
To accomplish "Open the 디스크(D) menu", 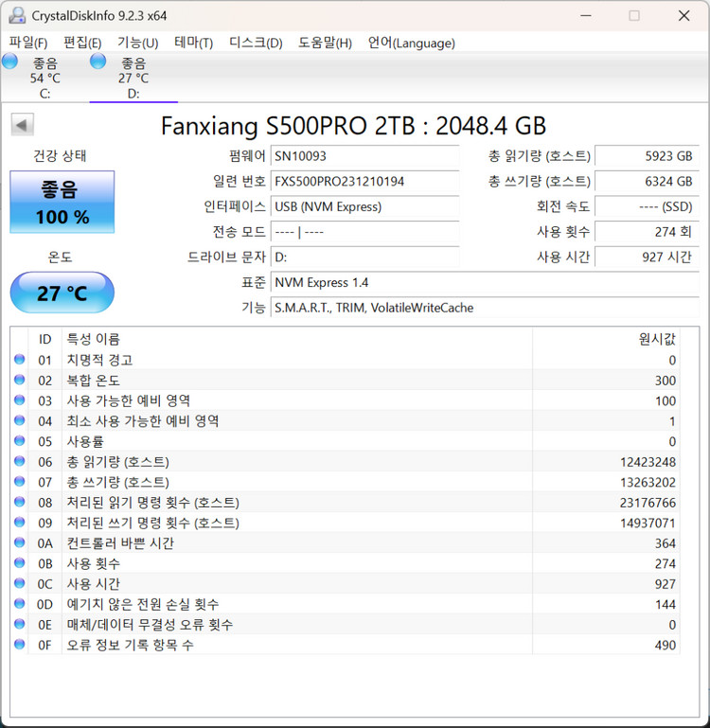I will click(256, 43).
